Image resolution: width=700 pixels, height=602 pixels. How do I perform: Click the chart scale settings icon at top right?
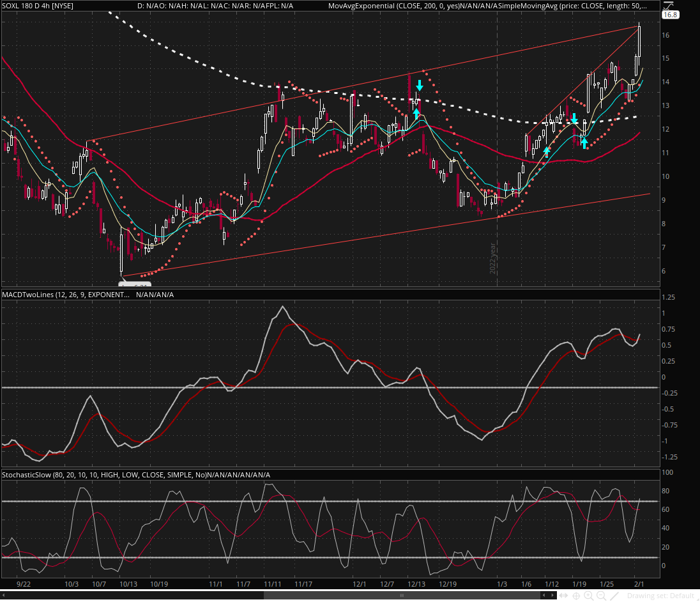(x=668, y=5)
